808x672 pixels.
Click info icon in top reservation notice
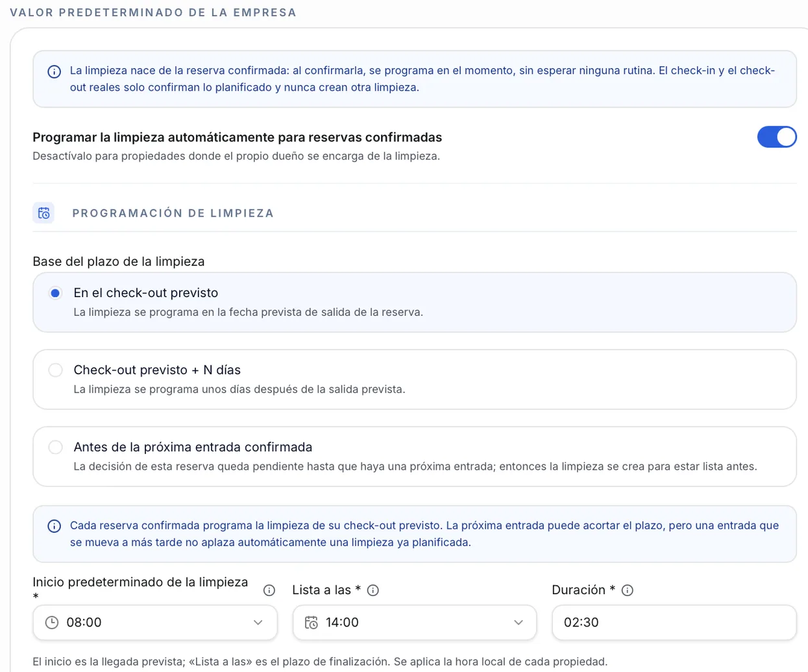(55, 71)
